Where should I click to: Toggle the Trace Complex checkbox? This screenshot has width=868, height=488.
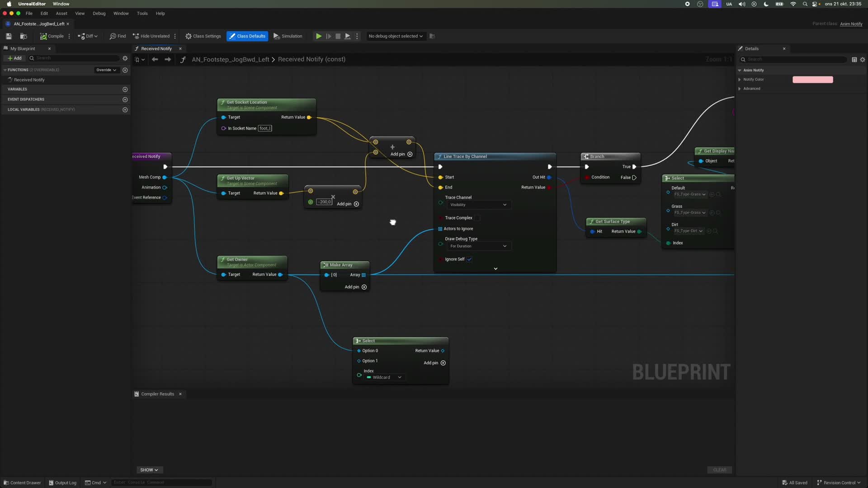477,218
